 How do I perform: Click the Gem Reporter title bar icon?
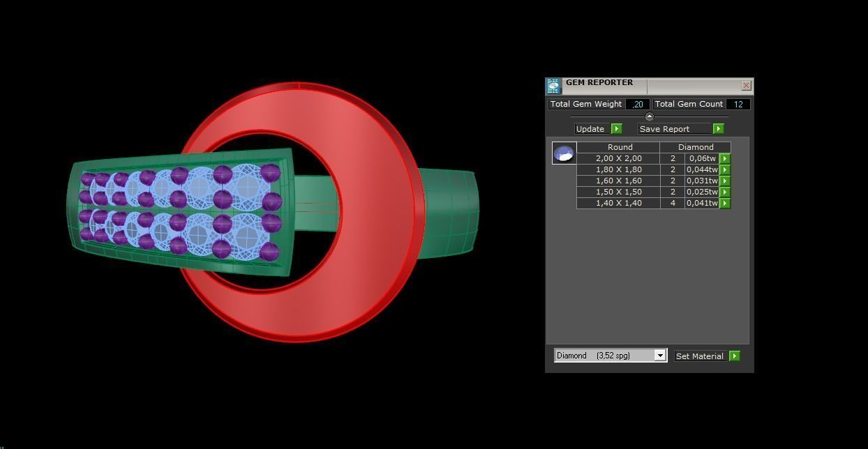click(553, 86)
